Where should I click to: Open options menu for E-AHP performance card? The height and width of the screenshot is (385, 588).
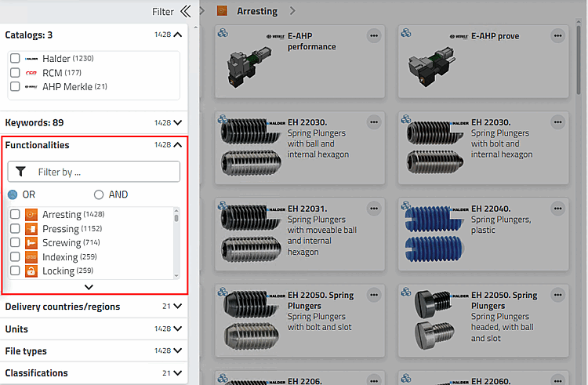click(x=374, y=36)
